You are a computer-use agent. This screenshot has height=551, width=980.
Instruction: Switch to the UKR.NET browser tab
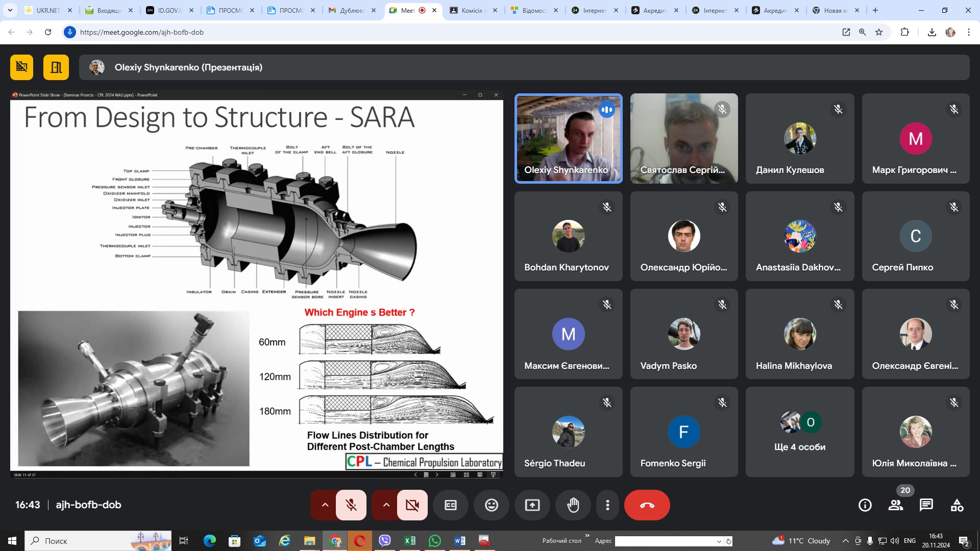pyautogui.click(x=47, y=10)
